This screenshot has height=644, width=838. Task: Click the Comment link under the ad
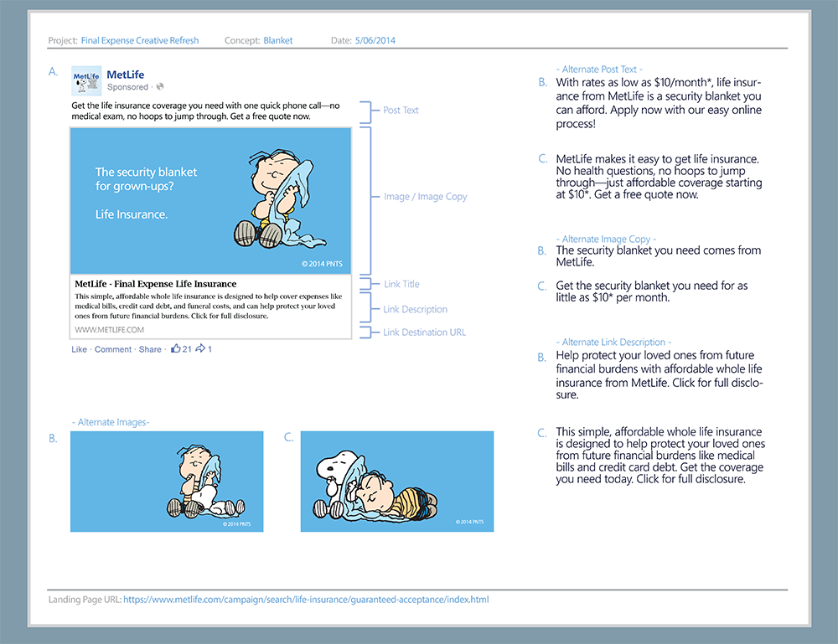(x=113, y=349)
